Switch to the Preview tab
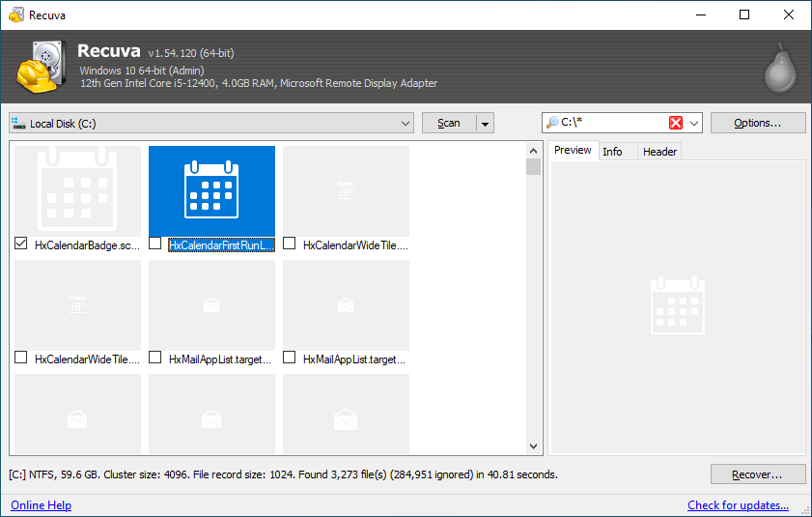 pyautogui.click(x=573, y=151)
